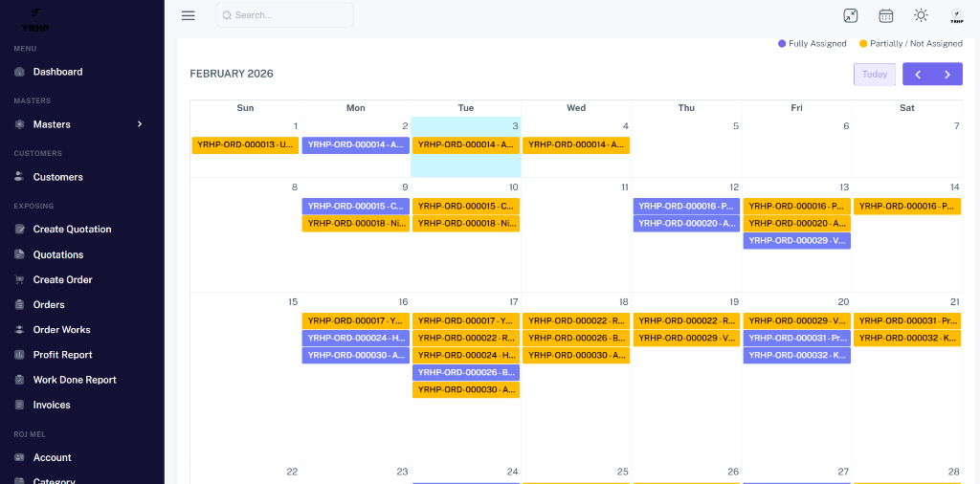Viewport: 980px width, 484px height.
Task: Toggle light mode sun icon
Action: click(x=921, y=15)
